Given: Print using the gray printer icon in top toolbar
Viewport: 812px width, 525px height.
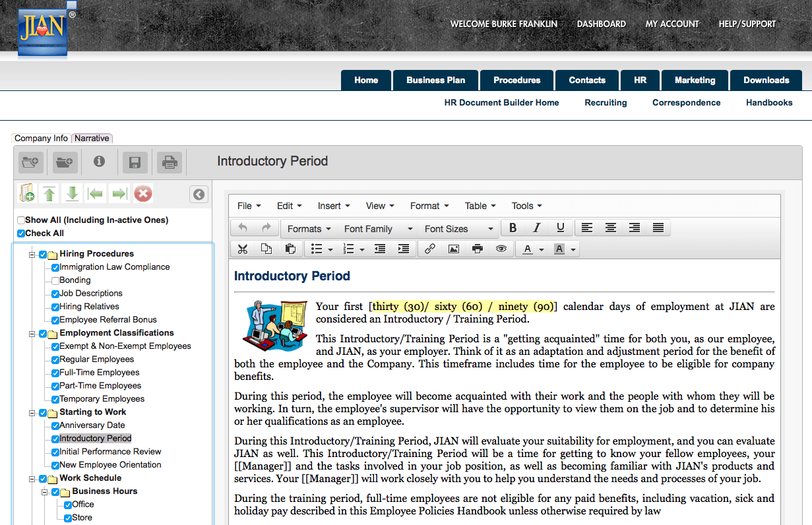Looking at the screenshot, I should point(170,162).
